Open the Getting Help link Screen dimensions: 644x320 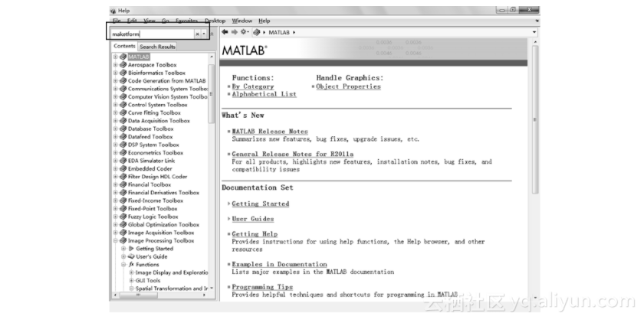coord(255,234)
